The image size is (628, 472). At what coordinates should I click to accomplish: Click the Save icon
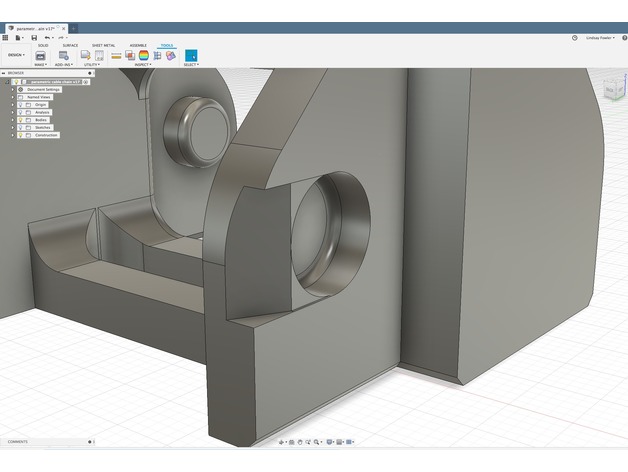click(x=32, y=37)
